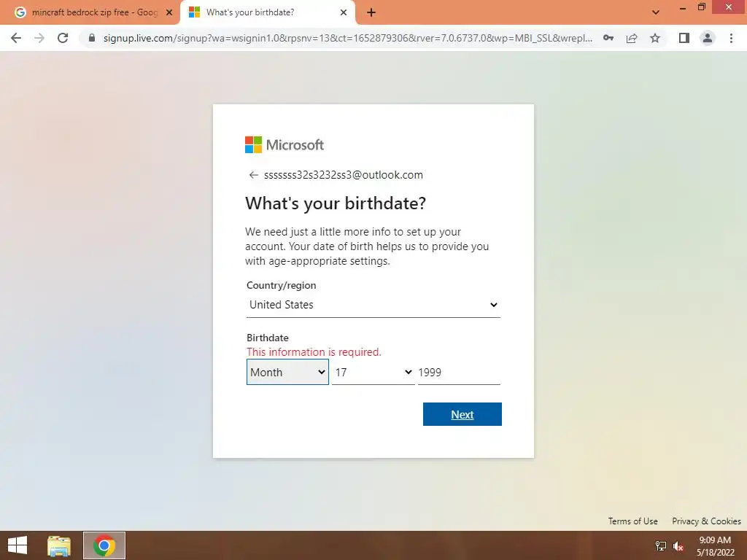Go back arrow beside outlook email
This screenshot has width=747, height=560.
(253, 175)
